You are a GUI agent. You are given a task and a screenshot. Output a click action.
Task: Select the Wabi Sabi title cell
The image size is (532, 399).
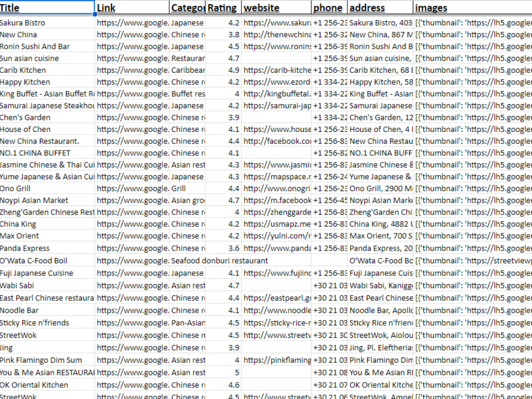(x=47, y=286)
